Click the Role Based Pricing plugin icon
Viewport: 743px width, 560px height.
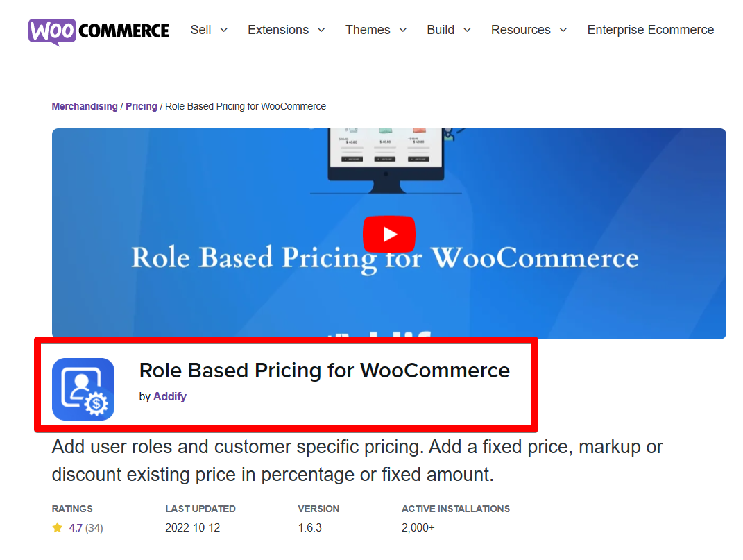click(83, 389)
